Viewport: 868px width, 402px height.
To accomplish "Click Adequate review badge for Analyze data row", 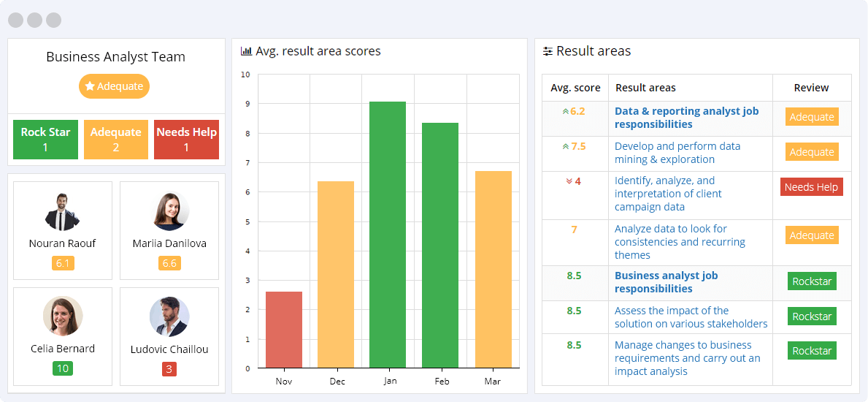I will 812,235.
